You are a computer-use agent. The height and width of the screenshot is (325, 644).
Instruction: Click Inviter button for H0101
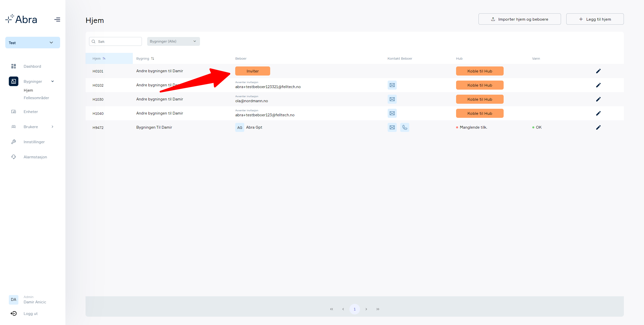[253, 71]
